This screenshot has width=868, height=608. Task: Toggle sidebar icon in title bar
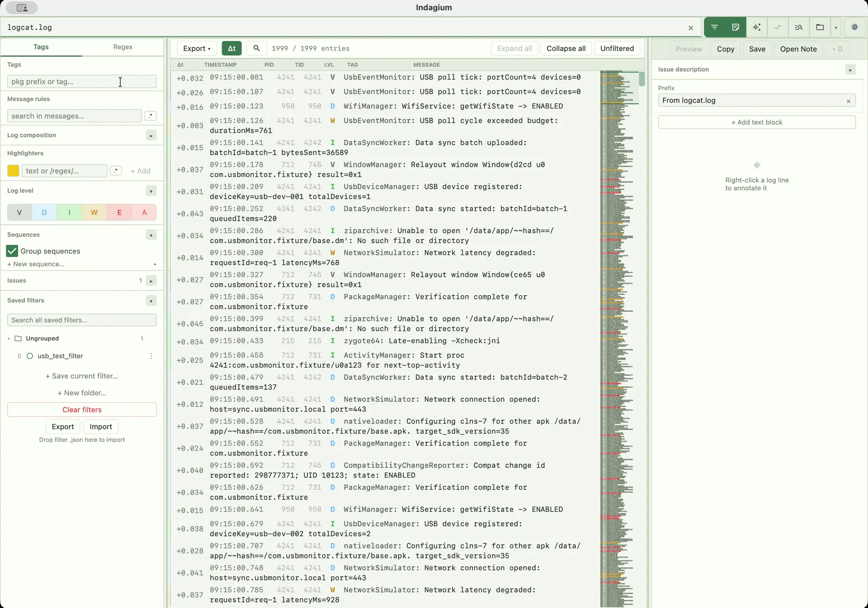coord(22,8)
